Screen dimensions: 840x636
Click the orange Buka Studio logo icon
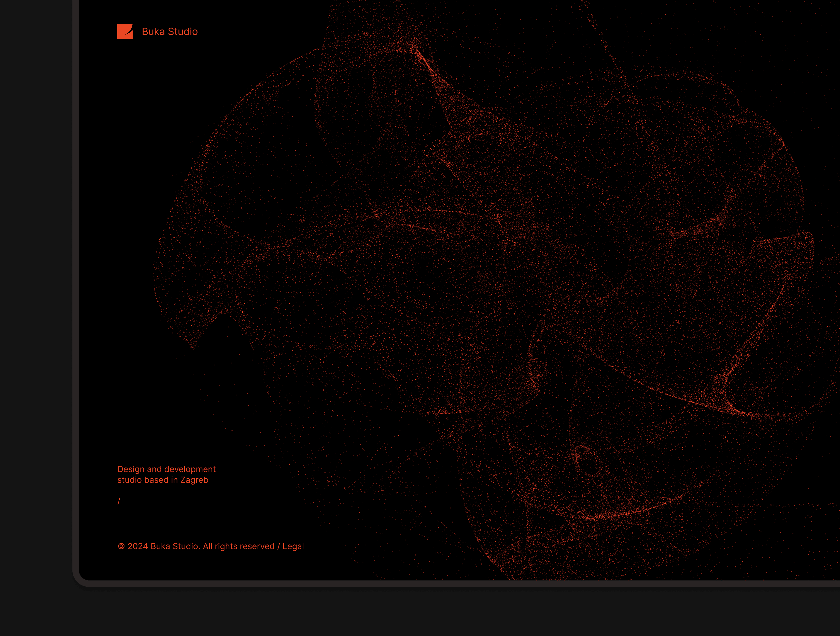point(125,32)
